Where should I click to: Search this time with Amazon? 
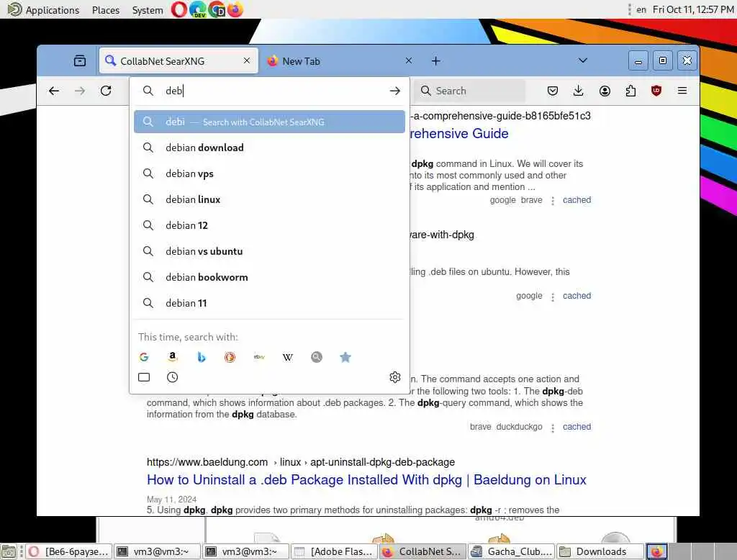[x=173, y=357]
